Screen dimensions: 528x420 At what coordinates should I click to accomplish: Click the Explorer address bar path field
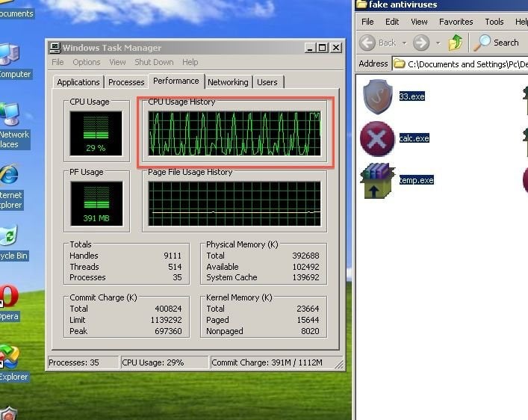463,64
